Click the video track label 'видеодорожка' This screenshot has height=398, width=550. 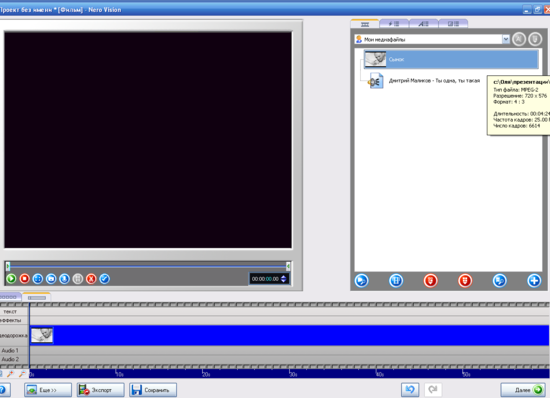pos(14,335)
